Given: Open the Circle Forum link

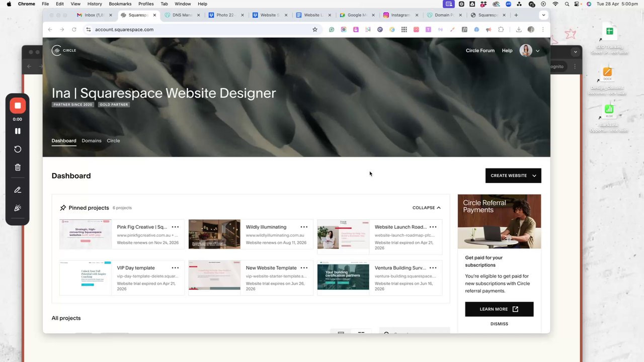Looking at the screenshot, I should tap(480, 51).
